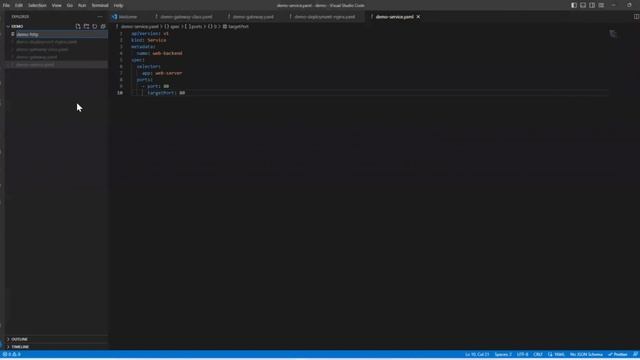Click demo-service.yaml in the breadcrumb
640x360 pixels.
coord(139,27)
